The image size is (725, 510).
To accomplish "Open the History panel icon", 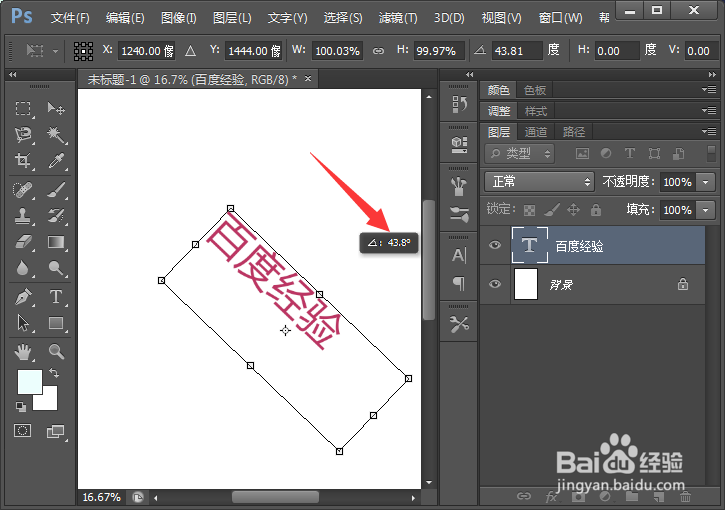I will (x=459, y=104).
